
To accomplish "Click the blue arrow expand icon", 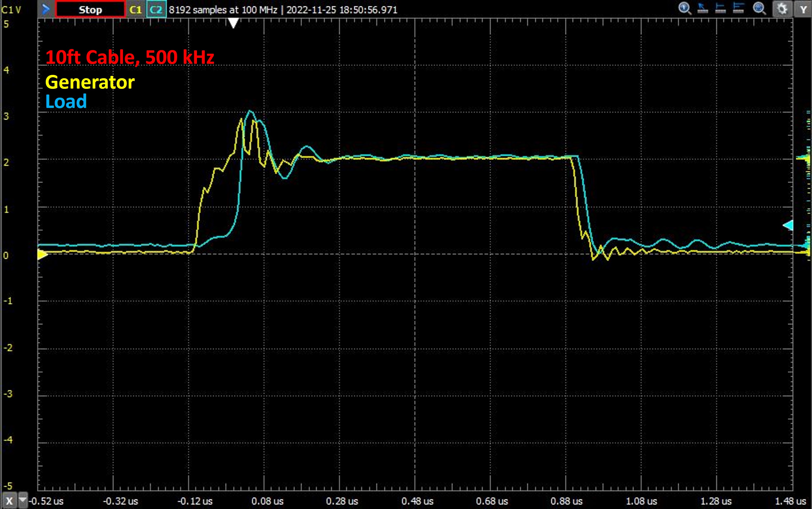I will click(45, 9).
